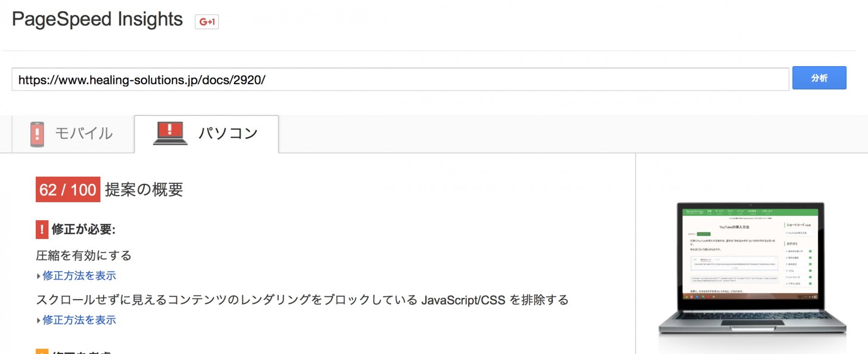Click the arrow beside the second 修正方法を表示
The image size is (868, 354).
tap(39, 321)
